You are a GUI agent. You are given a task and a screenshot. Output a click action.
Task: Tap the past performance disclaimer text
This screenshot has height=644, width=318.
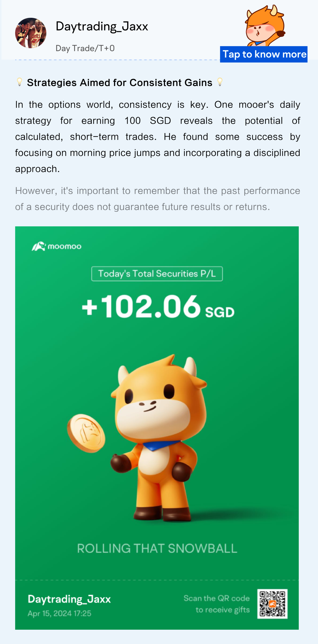coord(157,199)
